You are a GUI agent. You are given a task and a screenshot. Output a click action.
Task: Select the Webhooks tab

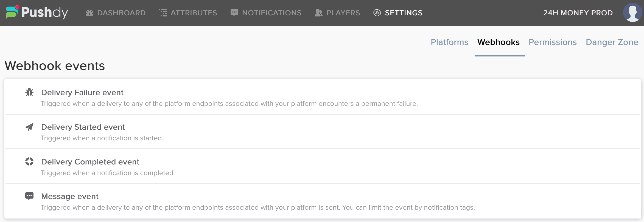point(498,42)
